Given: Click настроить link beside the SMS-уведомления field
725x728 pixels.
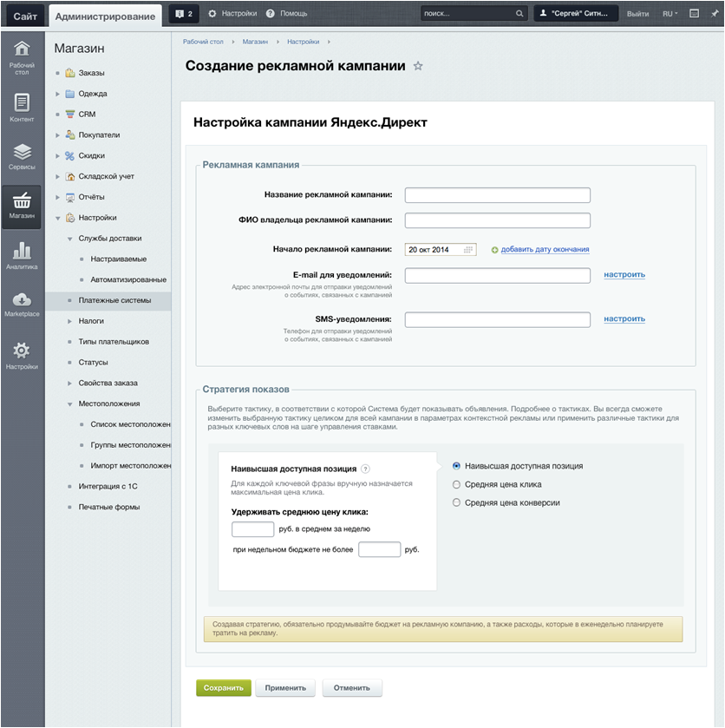Looking at the screenshot, I should [x=624, y=318].
